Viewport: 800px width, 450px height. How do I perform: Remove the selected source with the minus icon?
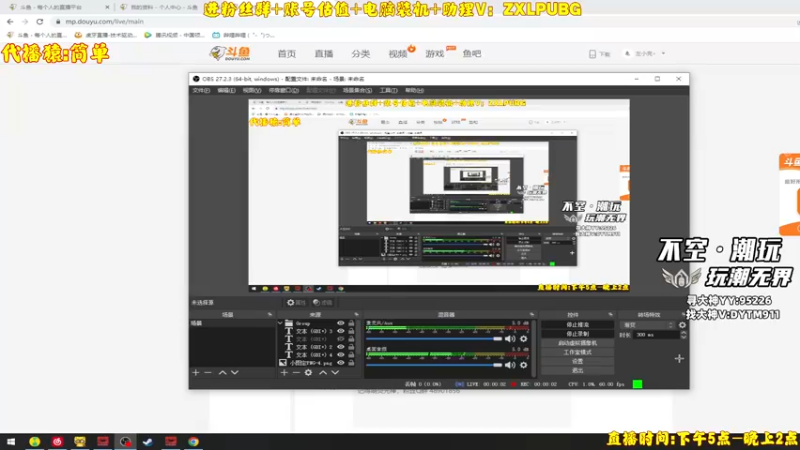pyautogui.click(x=296, y=372)
